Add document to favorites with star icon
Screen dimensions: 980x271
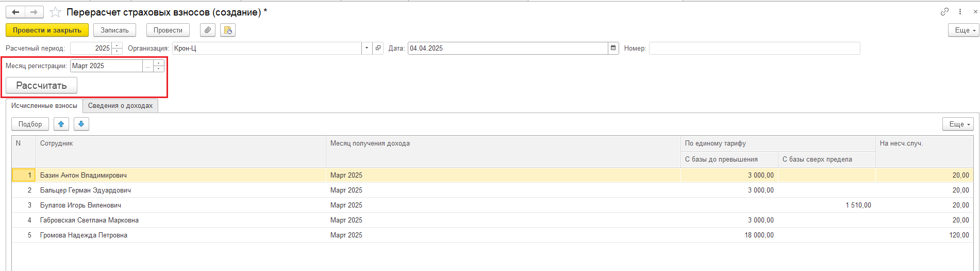[55, 12]
